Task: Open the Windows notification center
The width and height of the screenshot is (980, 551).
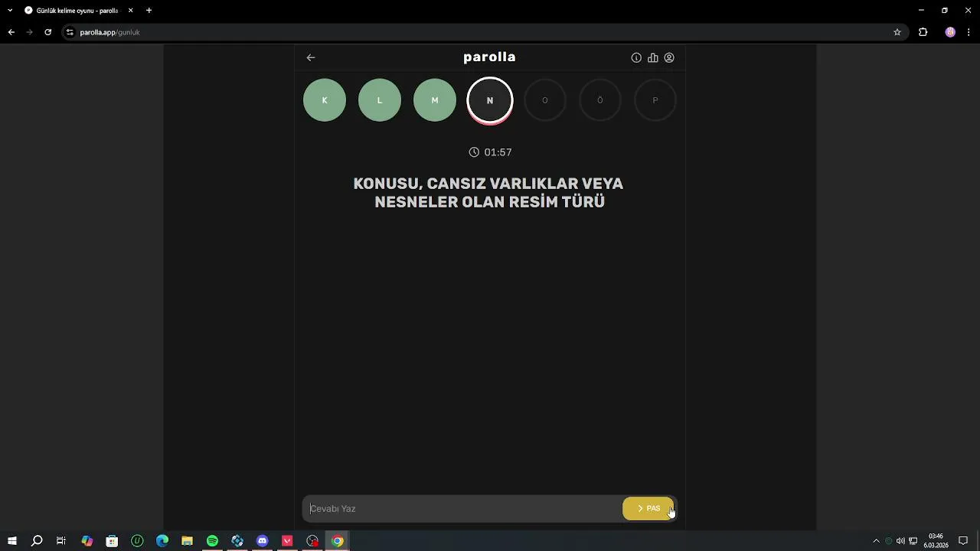Action: pyautogui.click(x=963, y=541)
